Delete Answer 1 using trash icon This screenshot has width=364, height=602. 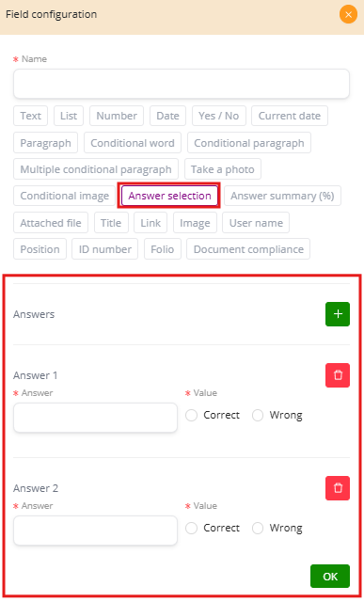tap(338, 375)
